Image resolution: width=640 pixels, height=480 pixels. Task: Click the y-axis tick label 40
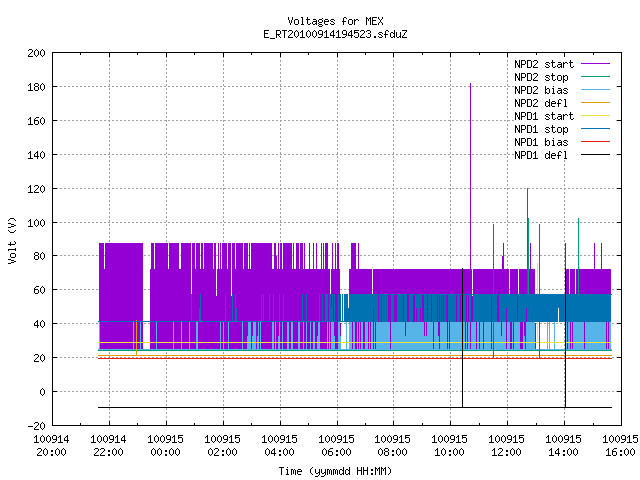click(x=39, y=324)
